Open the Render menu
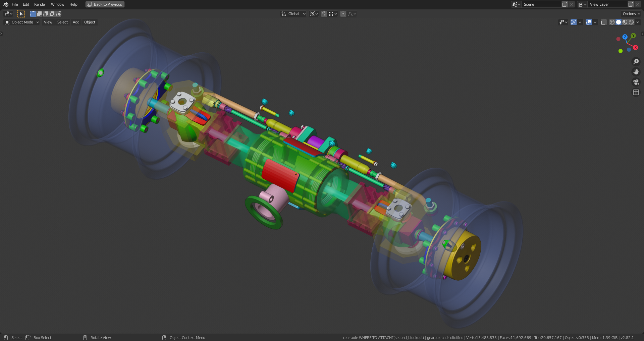 click(x=40, y=4)
